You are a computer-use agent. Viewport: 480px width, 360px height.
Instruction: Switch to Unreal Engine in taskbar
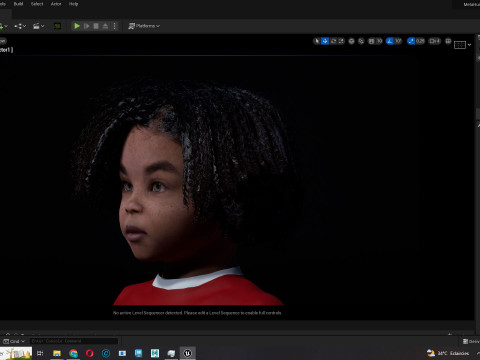[188, 353]
